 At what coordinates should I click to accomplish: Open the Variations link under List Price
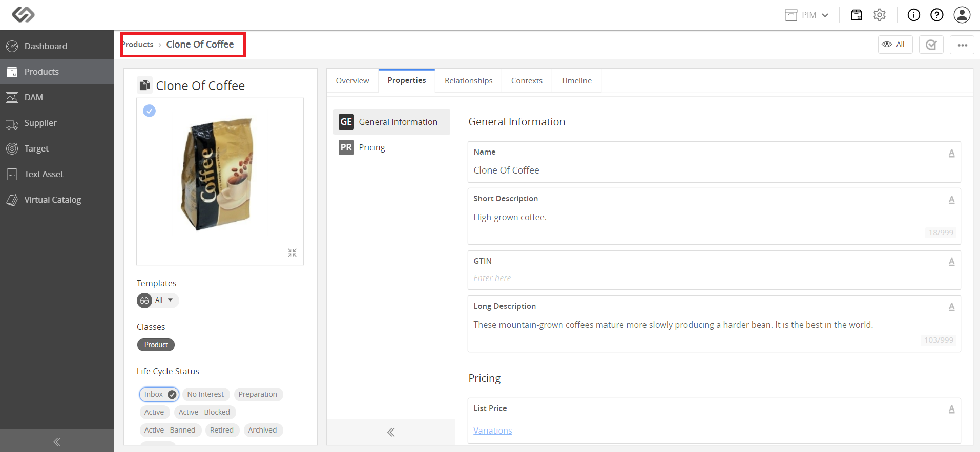[x=493, y=431]
